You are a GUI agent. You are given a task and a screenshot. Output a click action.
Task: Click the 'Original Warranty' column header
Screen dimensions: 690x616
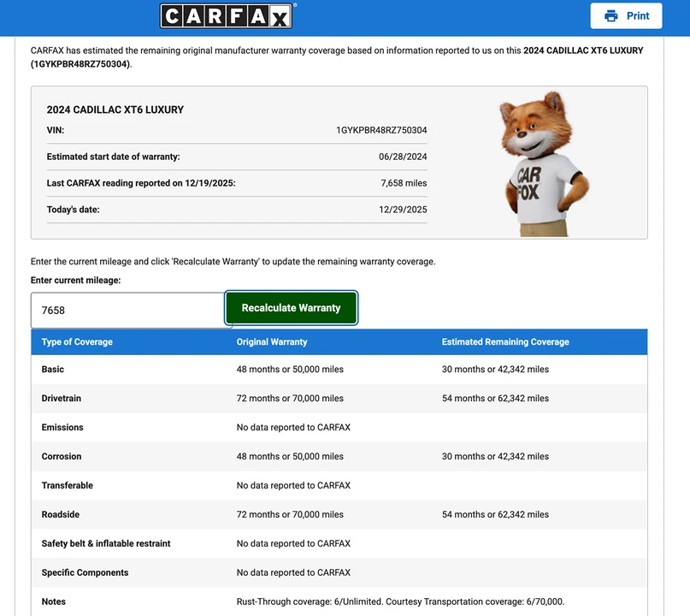272,342
